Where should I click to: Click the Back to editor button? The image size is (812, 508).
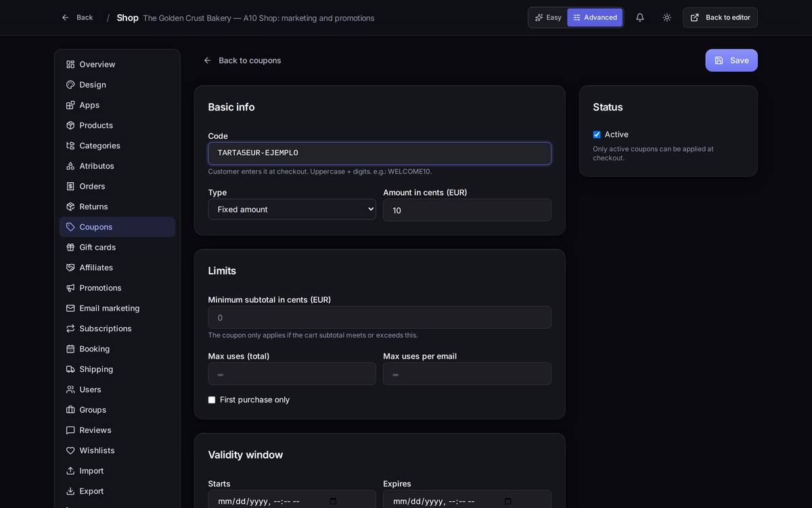(720, 18)
